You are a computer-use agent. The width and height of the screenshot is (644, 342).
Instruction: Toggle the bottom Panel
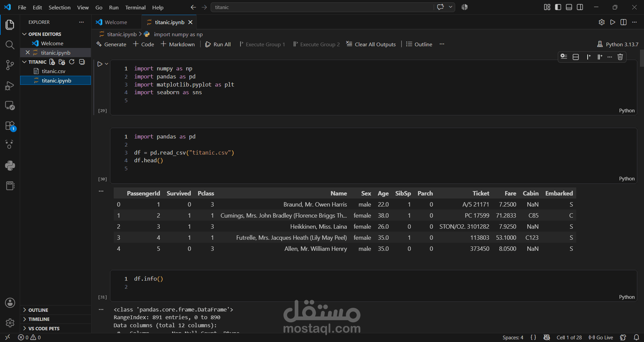pos(569,7)
